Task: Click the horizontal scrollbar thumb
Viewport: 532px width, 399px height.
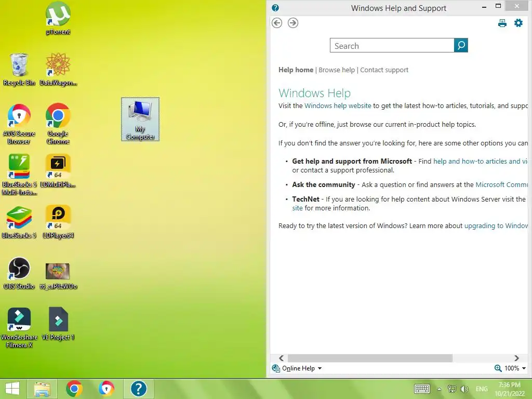Action: coord(370,358)
